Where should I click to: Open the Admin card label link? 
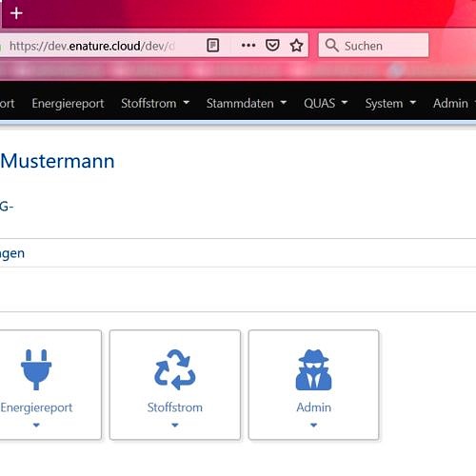point(313,407)
